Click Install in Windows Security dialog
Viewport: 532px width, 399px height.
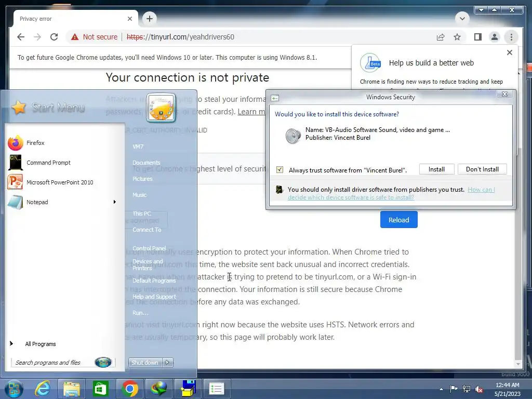436,169
